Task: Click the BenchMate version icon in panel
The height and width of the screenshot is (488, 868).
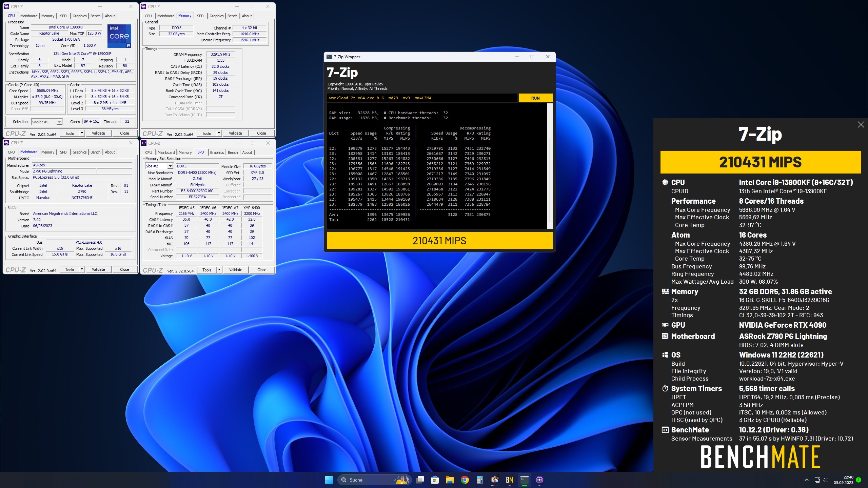Action: (x=665, y=430)
